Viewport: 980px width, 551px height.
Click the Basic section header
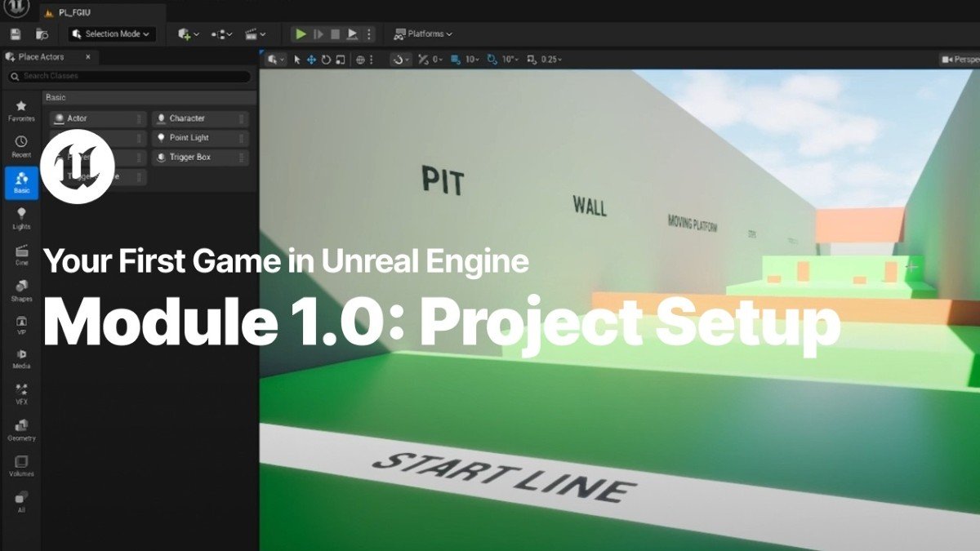tap(149, 97)
